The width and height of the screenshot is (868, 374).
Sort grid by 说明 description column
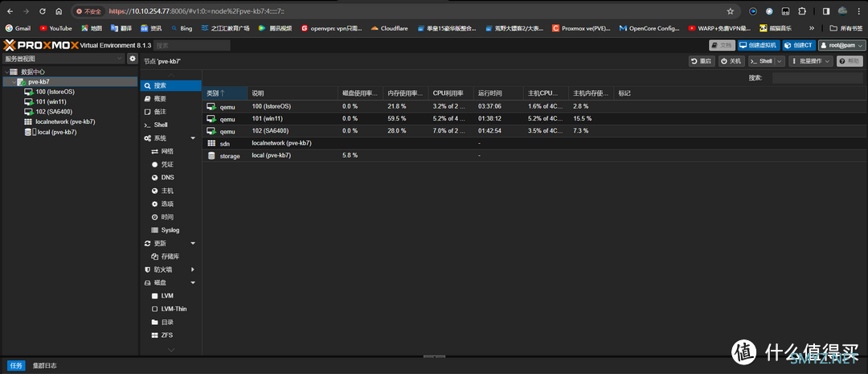click(x=293, y=93)
